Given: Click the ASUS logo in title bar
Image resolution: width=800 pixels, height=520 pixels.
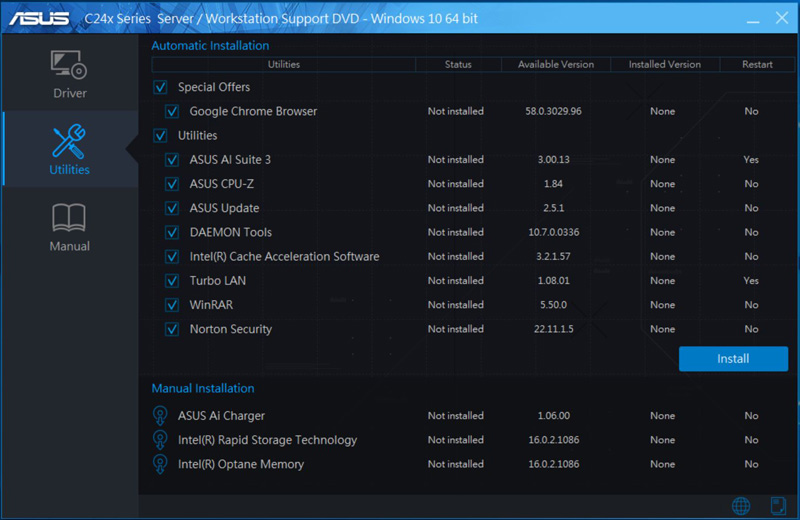Looking at the screenshot, I should [40, 18].
